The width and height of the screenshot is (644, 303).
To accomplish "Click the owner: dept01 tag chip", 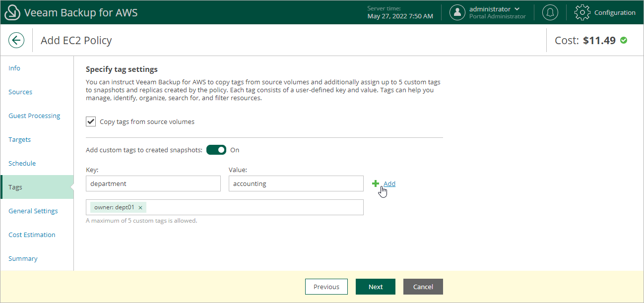I will click(118, 207).
